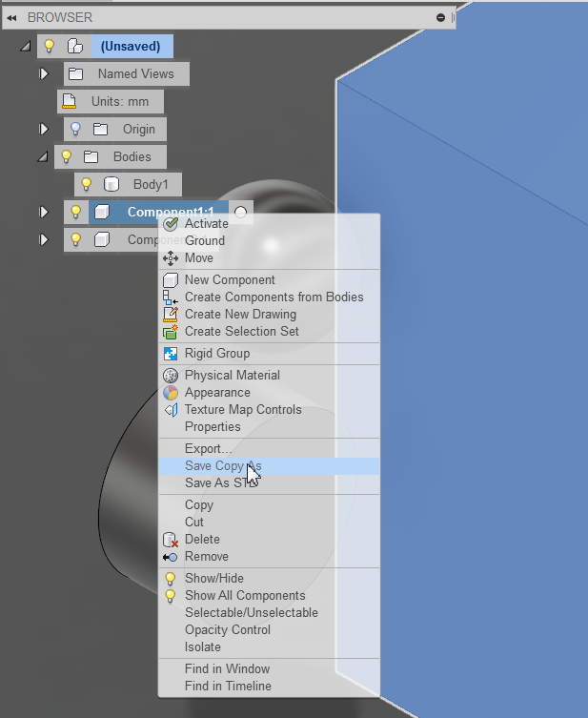Image resolution: width=588 pixels, height=718 pixels.
Task: Click the second component's cube icon
Action: (102, 239)
